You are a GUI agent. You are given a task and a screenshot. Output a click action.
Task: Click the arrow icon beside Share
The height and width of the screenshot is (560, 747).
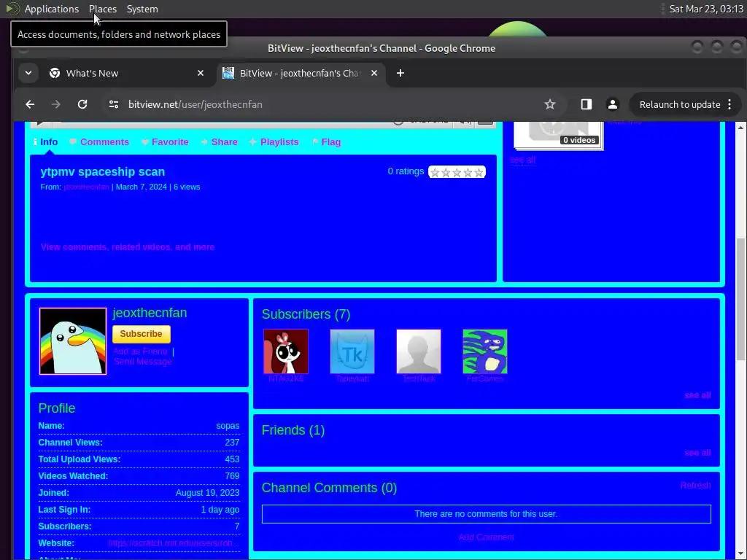point(204,142)
